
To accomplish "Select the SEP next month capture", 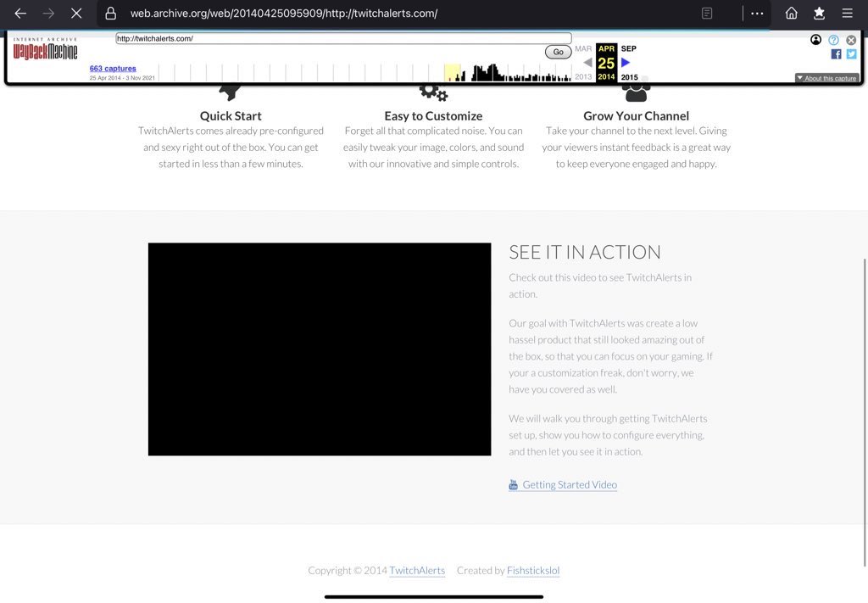I will click(629, 48).
